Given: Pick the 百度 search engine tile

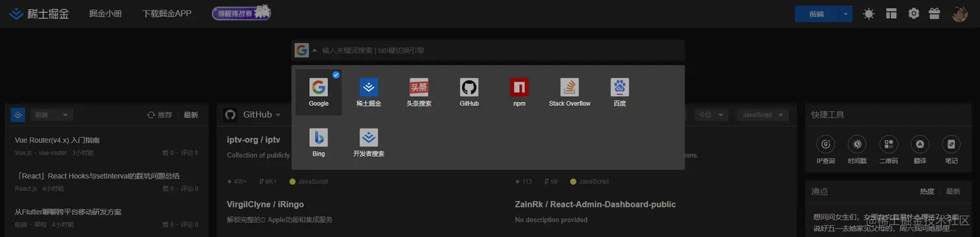Looking at the screenshot, I should [620, 92].
